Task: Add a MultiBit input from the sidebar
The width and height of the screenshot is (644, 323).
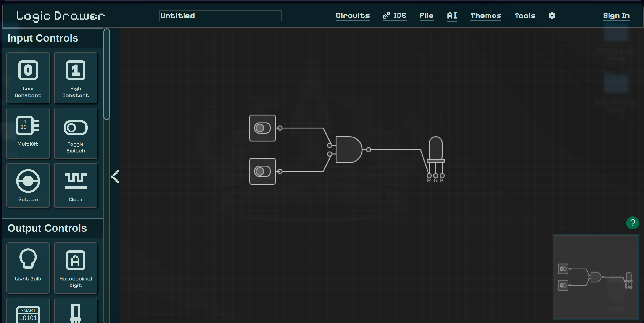Action: [28, 133]
